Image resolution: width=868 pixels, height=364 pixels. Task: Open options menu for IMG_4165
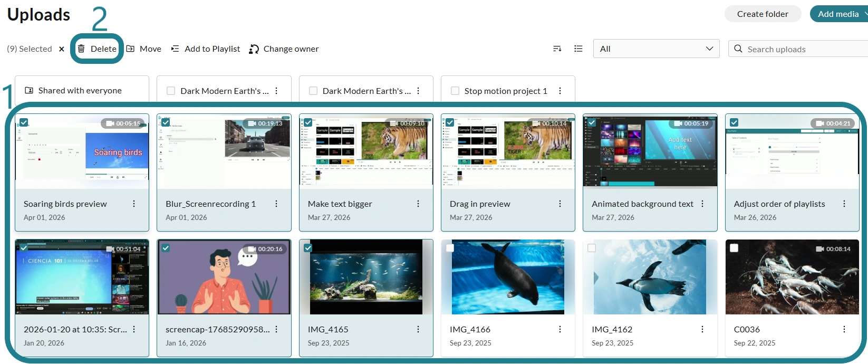click(418, 329)
